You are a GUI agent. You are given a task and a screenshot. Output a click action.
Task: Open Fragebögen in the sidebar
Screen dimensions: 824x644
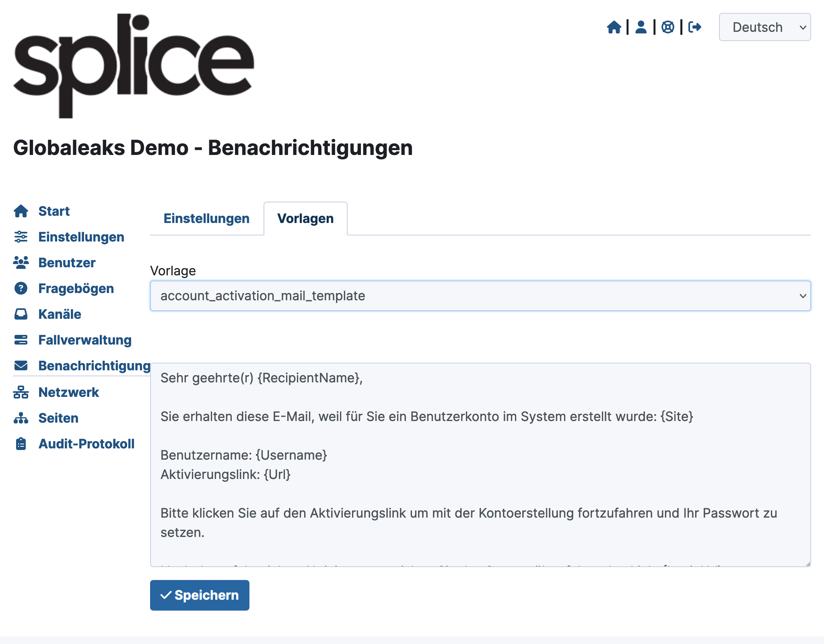pyautogui.click(x=76, y=288)
